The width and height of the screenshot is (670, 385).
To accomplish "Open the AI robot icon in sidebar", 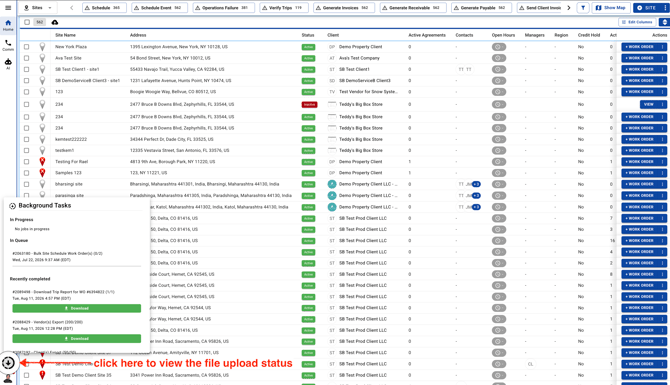I will point(8,63).
